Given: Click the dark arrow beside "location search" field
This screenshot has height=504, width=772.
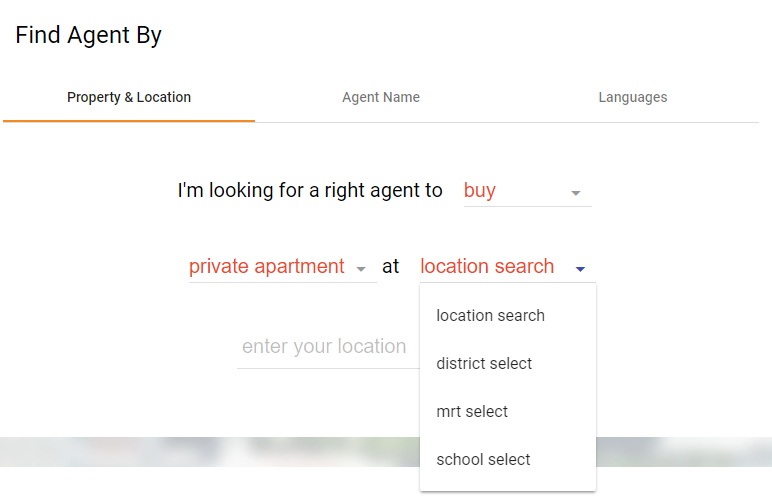Looking at the screenshot, I should click(x=580, y=269).
